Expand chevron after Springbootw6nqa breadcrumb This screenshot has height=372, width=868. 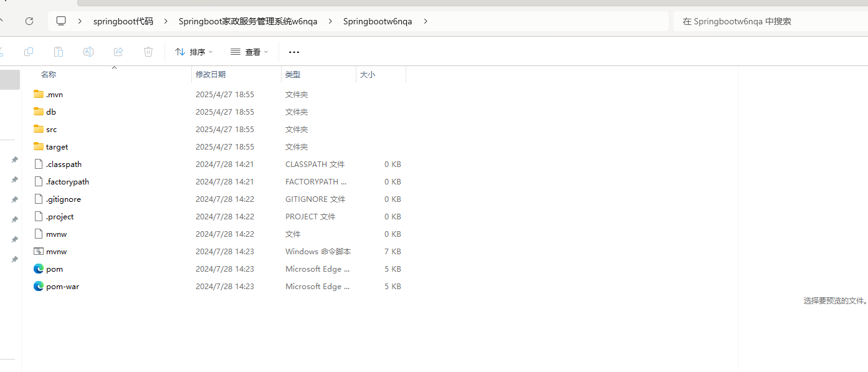coord(426,21)
